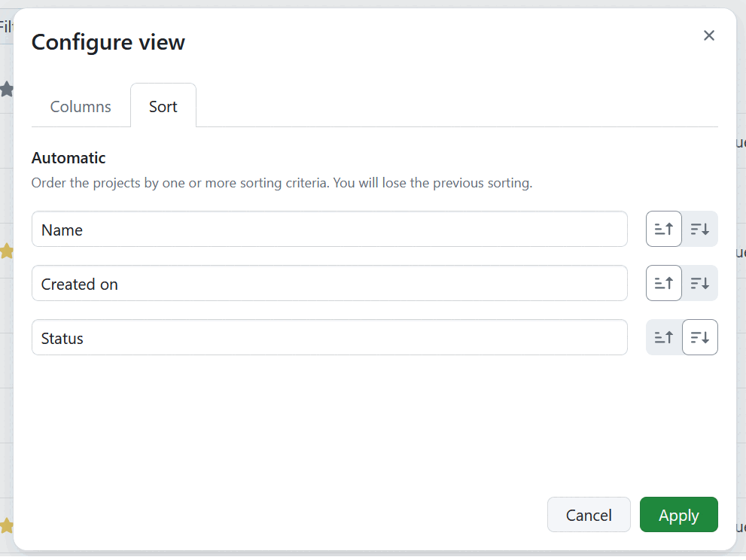Image resolution: width=746 pixels, height=560 pixels.
Task: Toggle the gold favorite star at middle left
Action: pyautogui.click(x=8, y=251)
